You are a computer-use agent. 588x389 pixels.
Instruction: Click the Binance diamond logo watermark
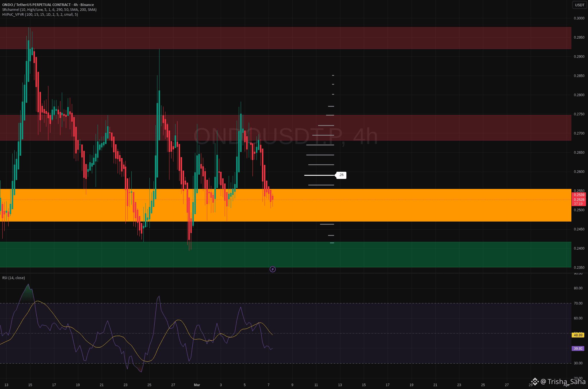coord(535,381)
